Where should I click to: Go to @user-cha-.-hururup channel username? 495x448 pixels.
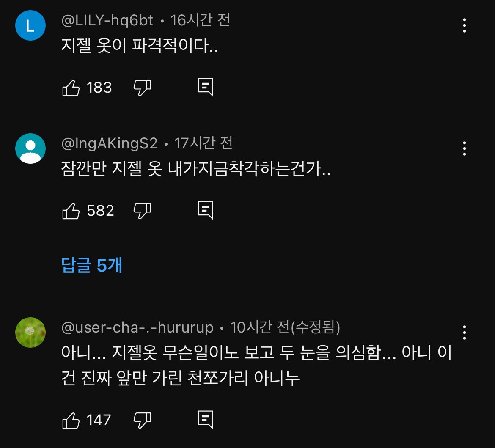pos(137,327)
